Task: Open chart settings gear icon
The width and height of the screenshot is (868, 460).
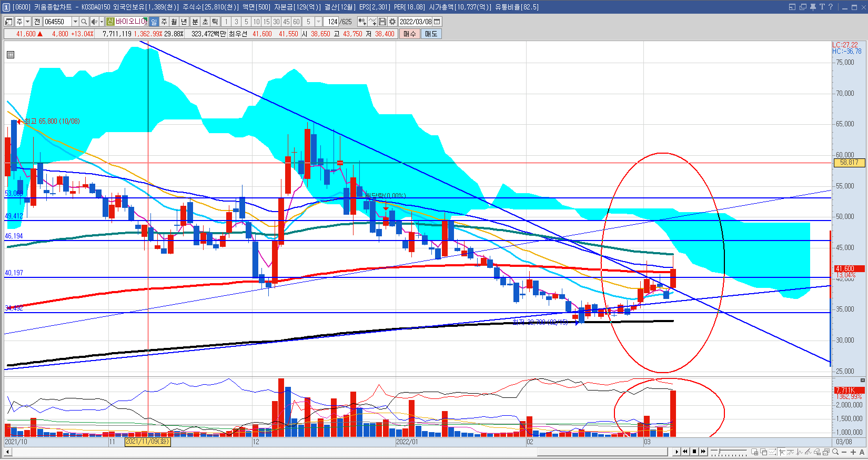Action: coord(392,22)
